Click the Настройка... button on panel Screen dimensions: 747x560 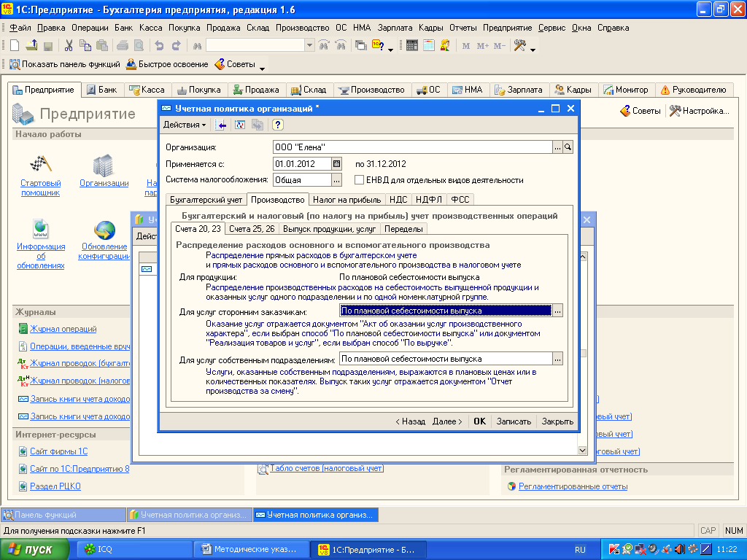(x=700, y=111)
